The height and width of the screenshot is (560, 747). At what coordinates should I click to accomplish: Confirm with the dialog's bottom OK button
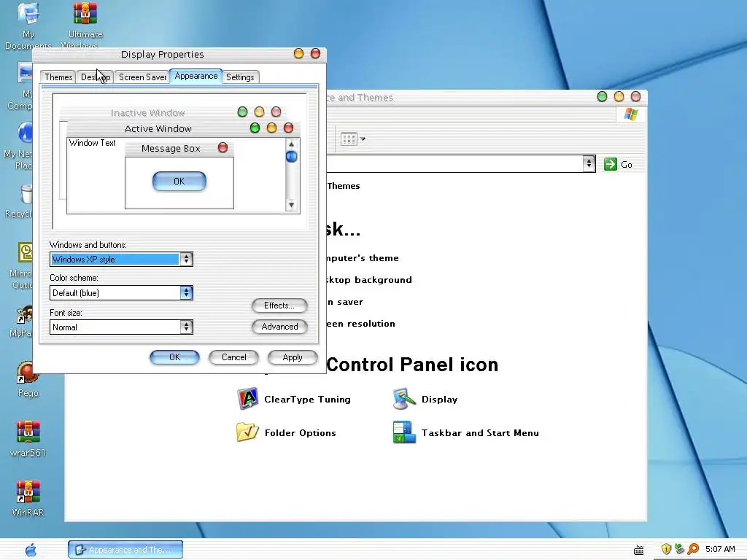tap(174, 357)
